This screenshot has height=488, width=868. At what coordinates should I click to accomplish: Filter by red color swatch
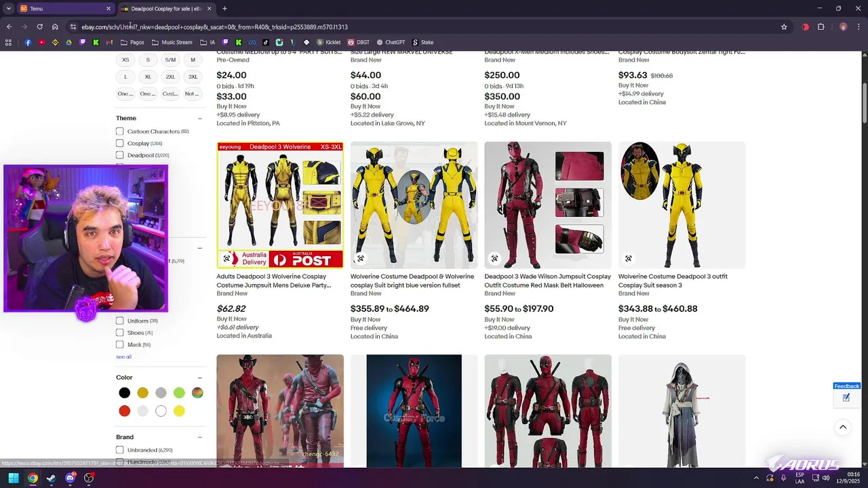point(125,411)
